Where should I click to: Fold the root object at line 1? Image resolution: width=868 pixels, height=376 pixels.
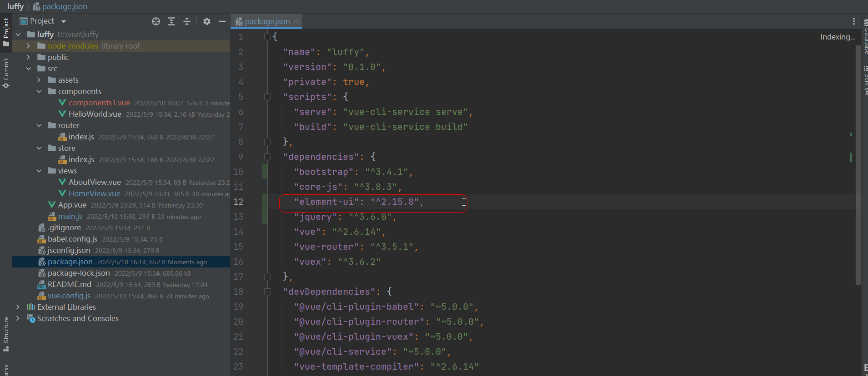click(x=267, y=37)
